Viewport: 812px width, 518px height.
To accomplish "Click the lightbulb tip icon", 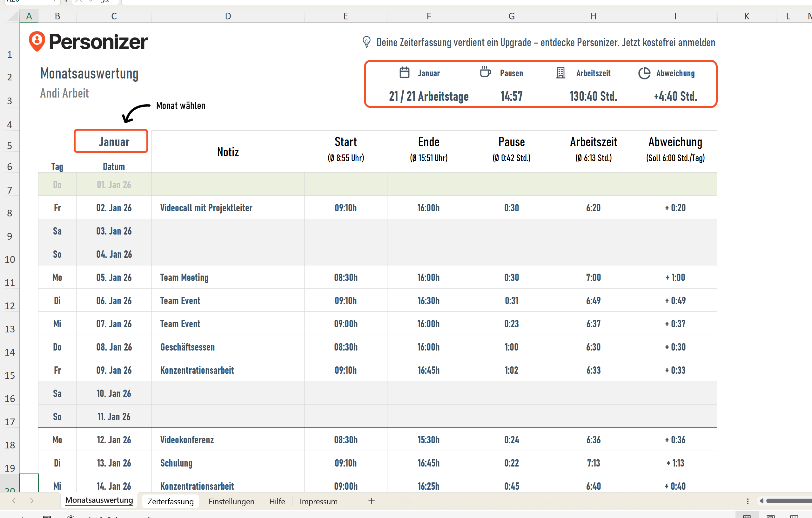I will point(366,42).
